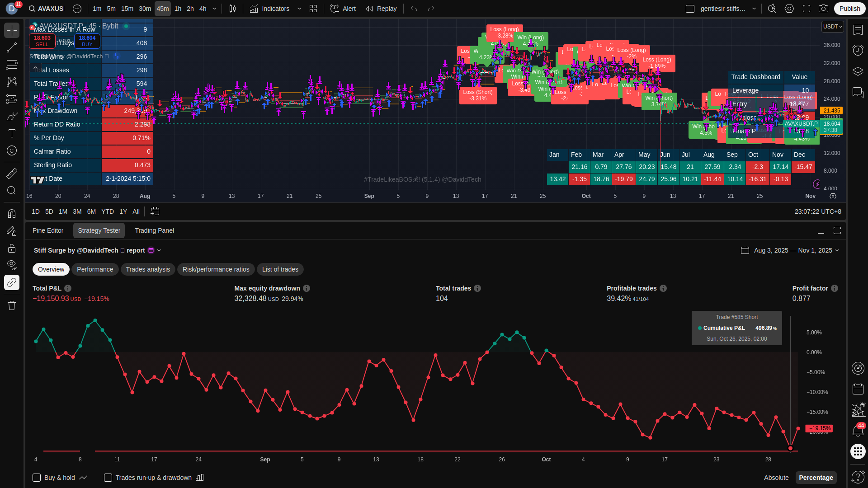The height and width of the screenshot is (488, 868).
Task: Switch to the Pine Editor tab
Action: point(48,230)
